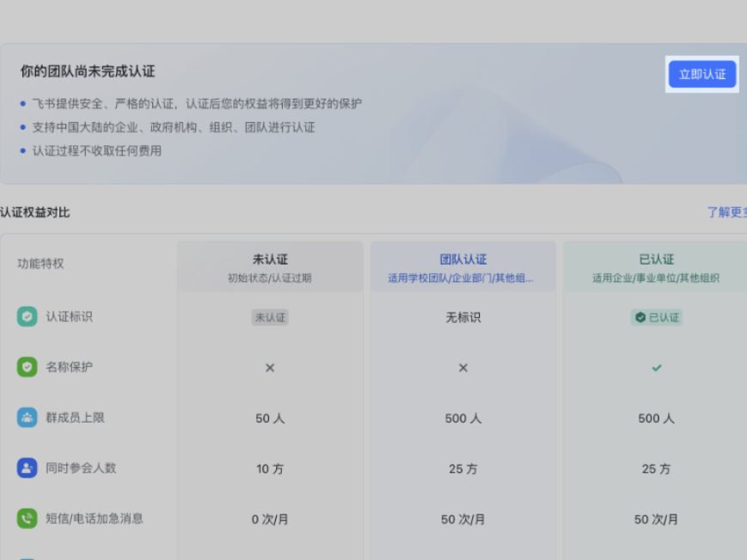Click 500 人 in the 团队认证 column
The image size is (747, 560).
[x=463, y=418]
